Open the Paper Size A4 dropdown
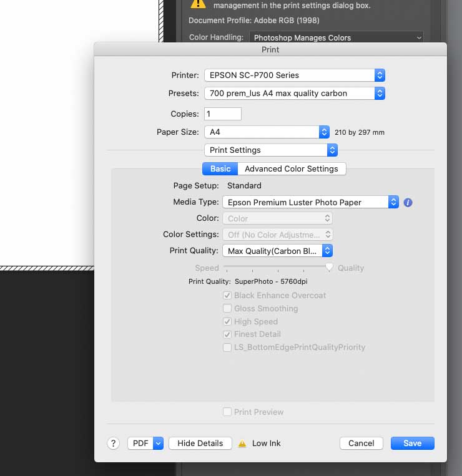Viewport: 462px width, 476px height. pos(267,132)
